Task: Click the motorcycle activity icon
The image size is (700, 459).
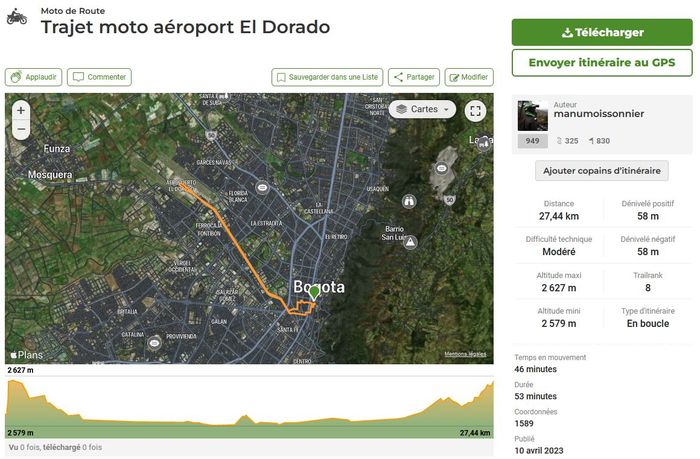Action: pos(17,17)
